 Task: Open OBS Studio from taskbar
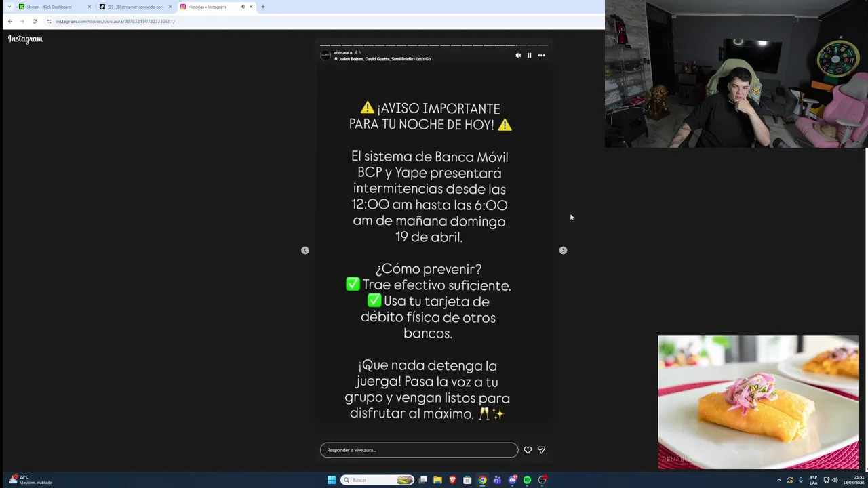point(542,480)
